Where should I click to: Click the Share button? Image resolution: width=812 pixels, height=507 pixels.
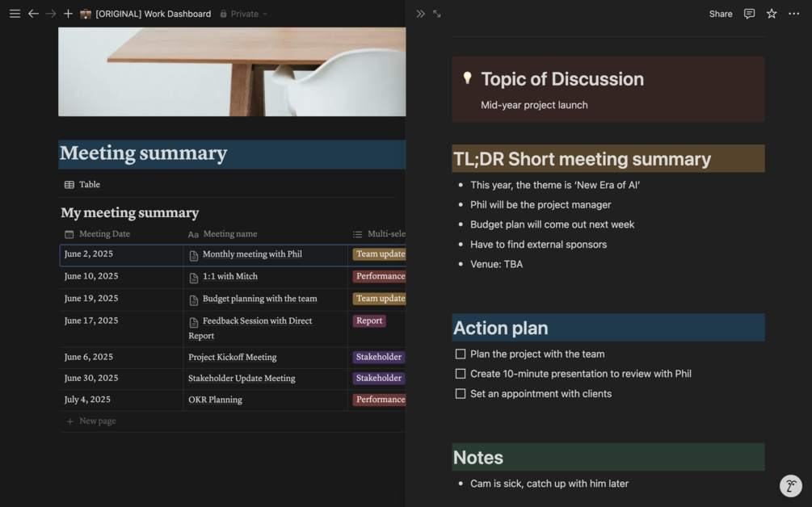[721, 14]
